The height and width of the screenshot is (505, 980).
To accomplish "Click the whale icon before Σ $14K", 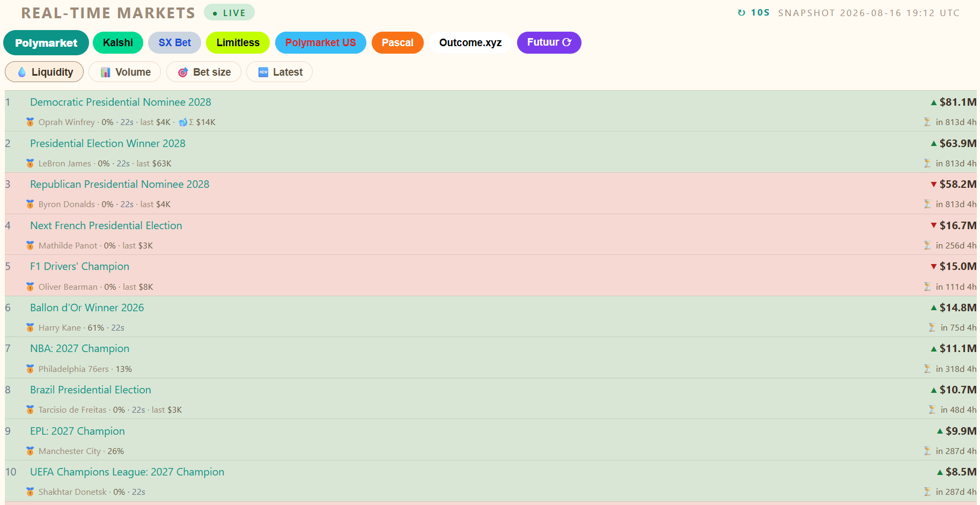I will [183, 122].
